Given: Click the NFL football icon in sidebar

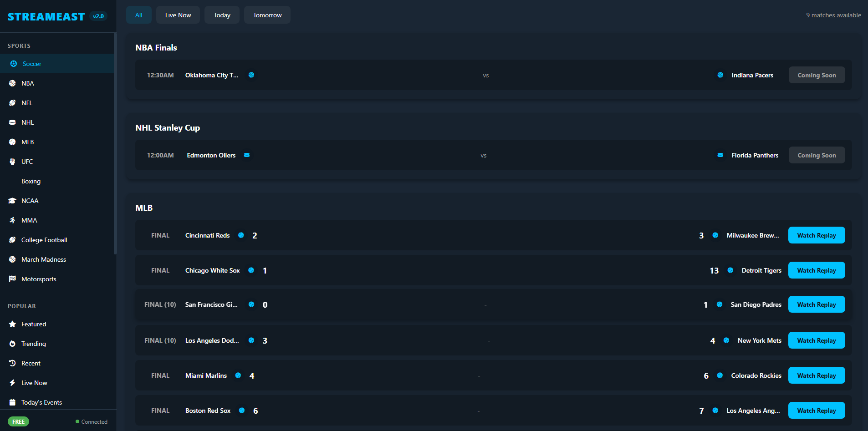Looking at the screenshot, I should [x=12, y=103].
